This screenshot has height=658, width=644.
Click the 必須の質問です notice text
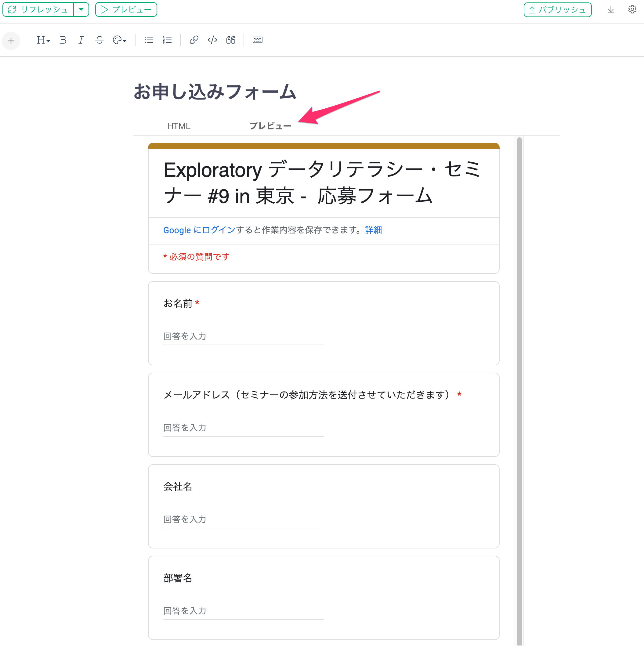197,257
